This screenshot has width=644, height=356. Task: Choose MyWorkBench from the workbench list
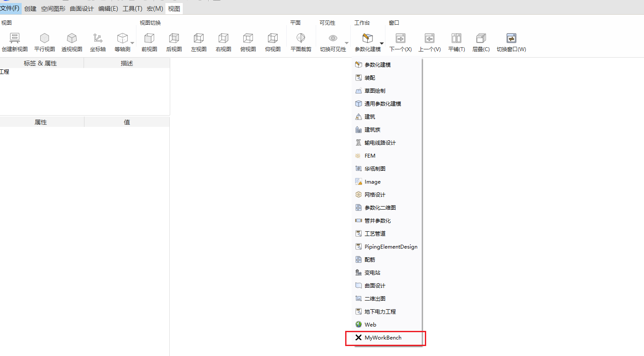(x=383, y=338)
